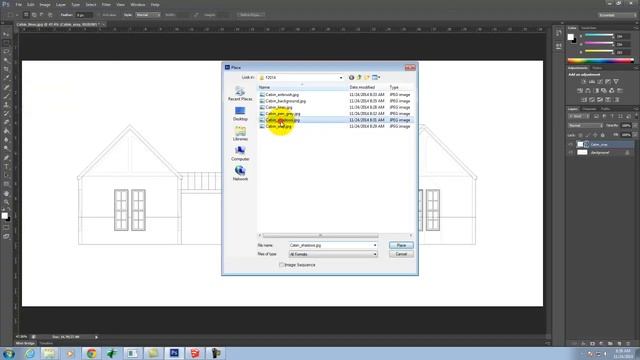Click the Feather input field

click(x=84, y=15)
